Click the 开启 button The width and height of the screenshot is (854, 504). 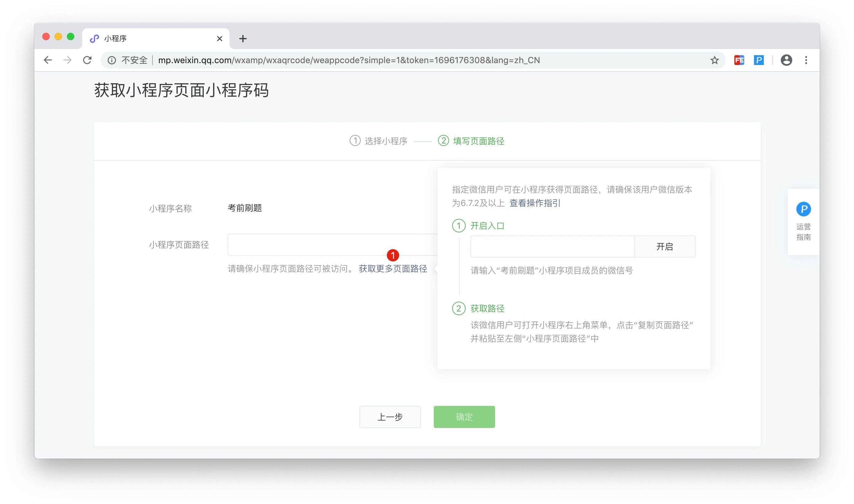click(x=664, y=246)
